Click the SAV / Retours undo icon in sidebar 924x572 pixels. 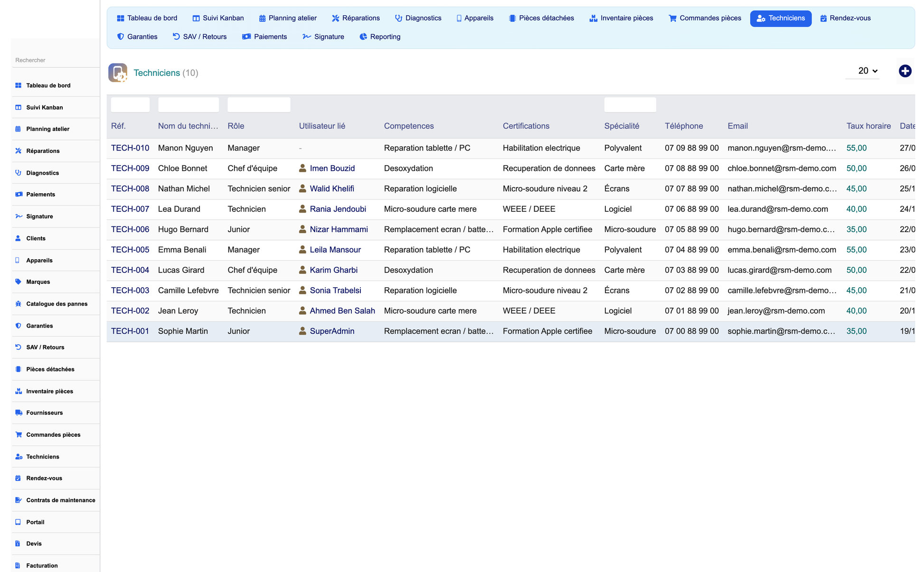18,347
